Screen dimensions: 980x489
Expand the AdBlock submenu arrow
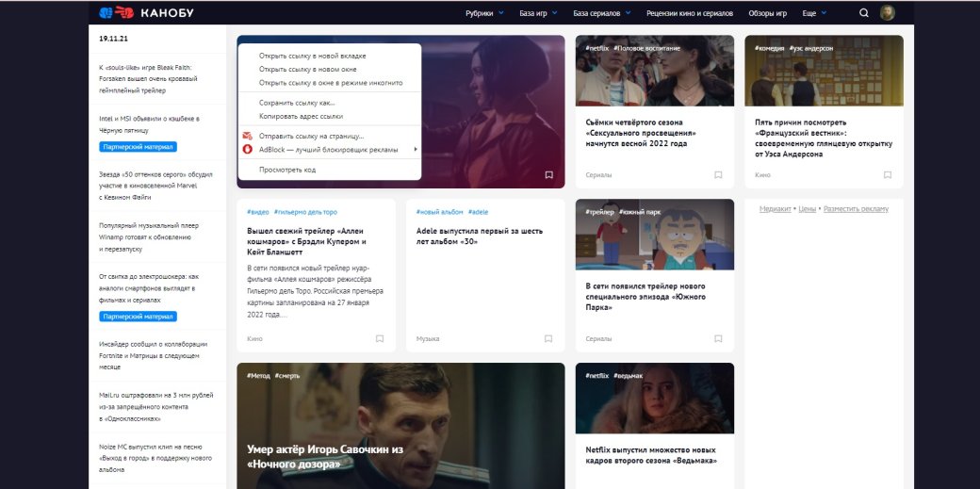point(415,150)
